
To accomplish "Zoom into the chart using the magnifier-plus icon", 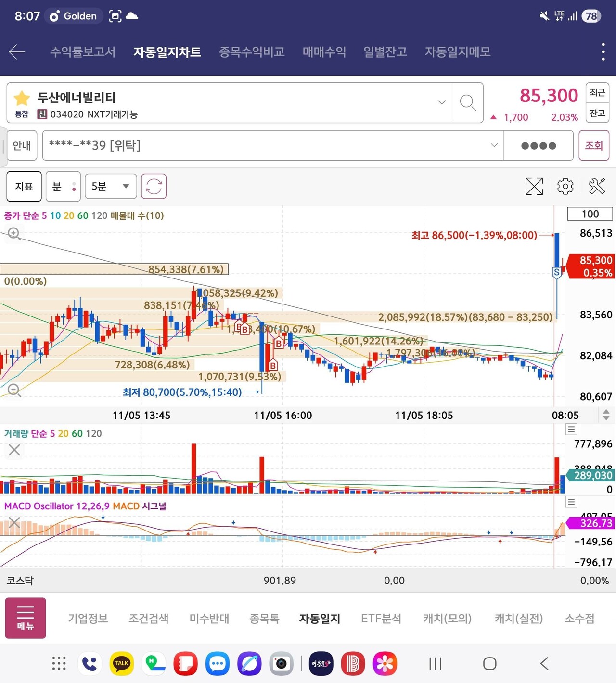I will 14,234.
